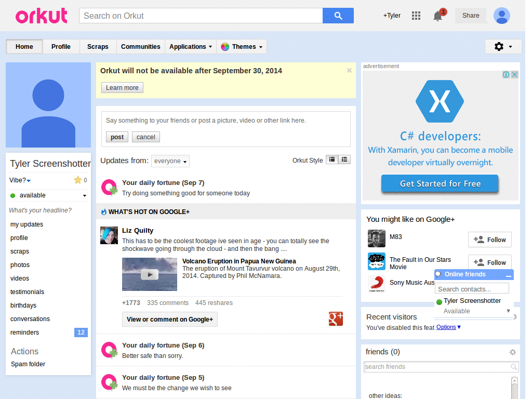Click the Vibe star icon
Image resolution: width=532 pixels, height=399 pixels.
click(78, 180)
